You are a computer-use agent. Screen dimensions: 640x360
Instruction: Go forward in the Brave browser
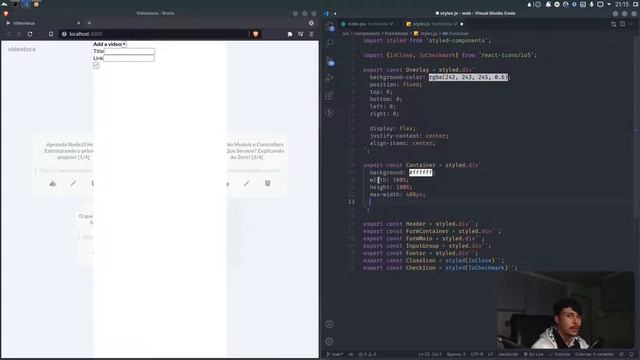pyautogui.click(x=19, y=34)
